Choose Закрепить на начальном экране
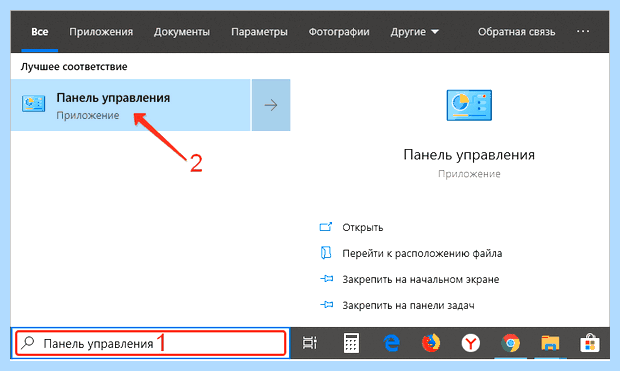This screenshot has width=620, height=371. [421, 279]
